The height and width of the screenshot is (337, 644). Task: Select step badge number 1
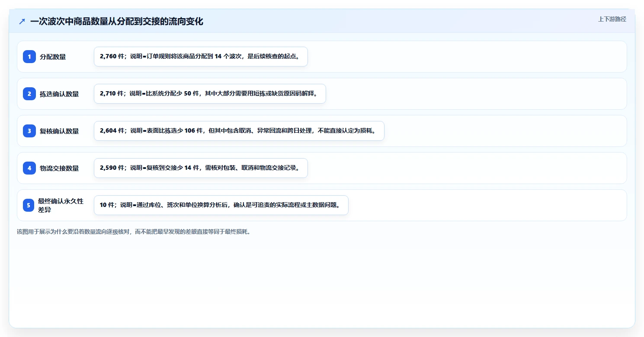[x=29, y=57]
